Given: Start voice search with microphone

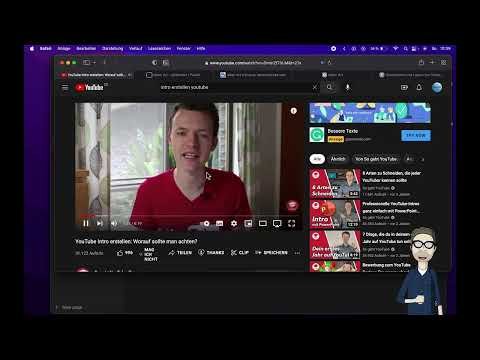Looking at the screenshot, I should point(347,87).
